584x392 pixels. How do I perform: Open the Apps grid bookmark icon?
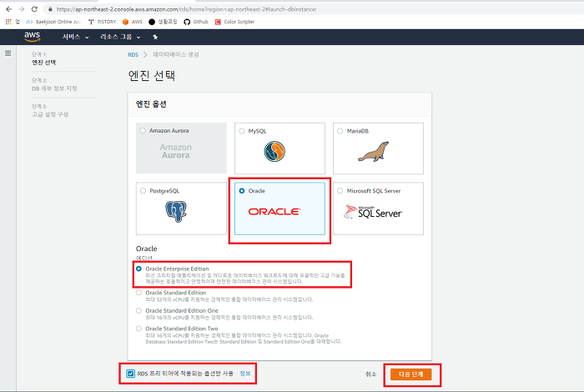[8, 22]
